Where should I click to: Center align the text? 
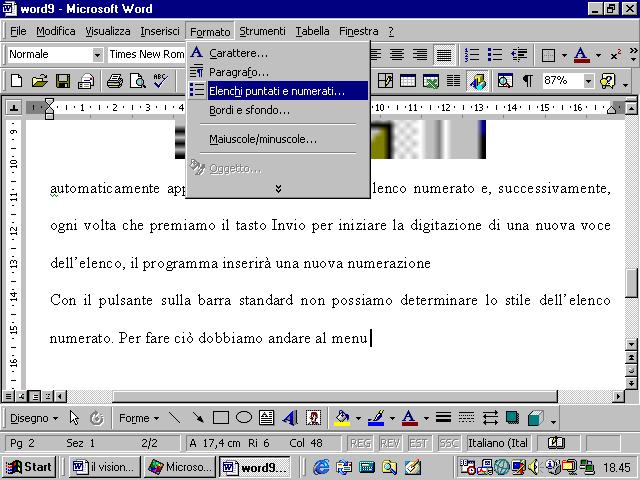[397, 54]
